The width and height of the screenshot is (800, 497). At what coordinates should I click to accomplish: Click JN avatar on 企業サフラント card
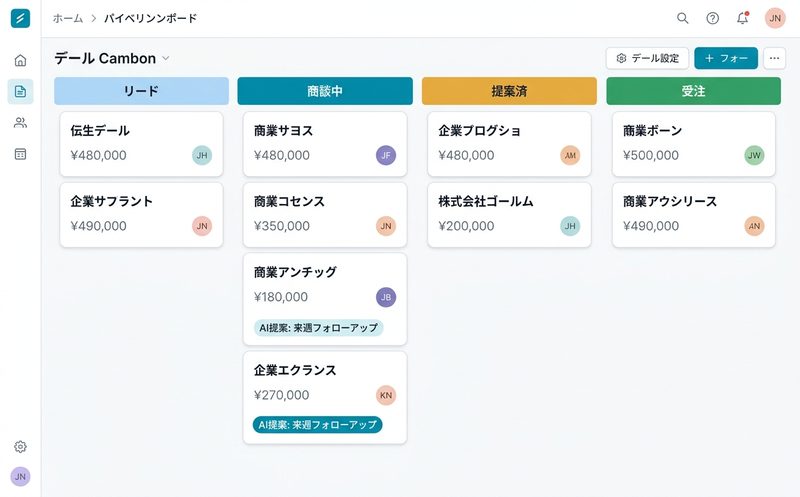(x=202, y=226)
